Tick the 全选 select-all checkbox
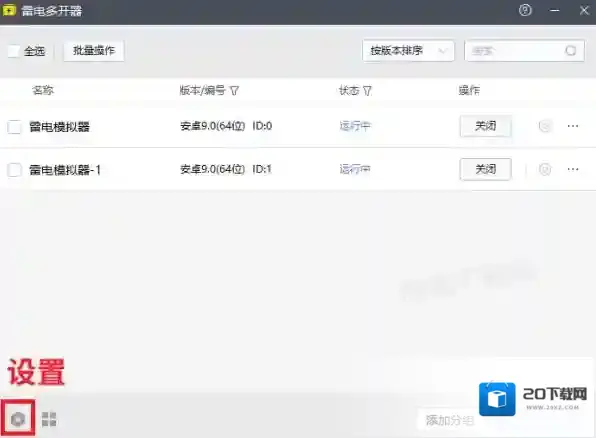 [13, 51]
